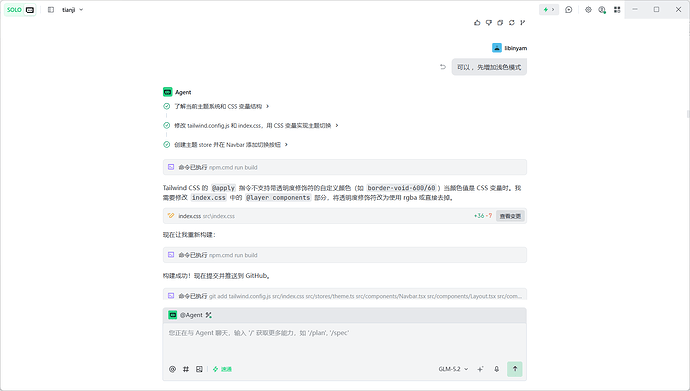Open the first npm.cmd run build command row
690x391 pixels.
tap(345, 167)
